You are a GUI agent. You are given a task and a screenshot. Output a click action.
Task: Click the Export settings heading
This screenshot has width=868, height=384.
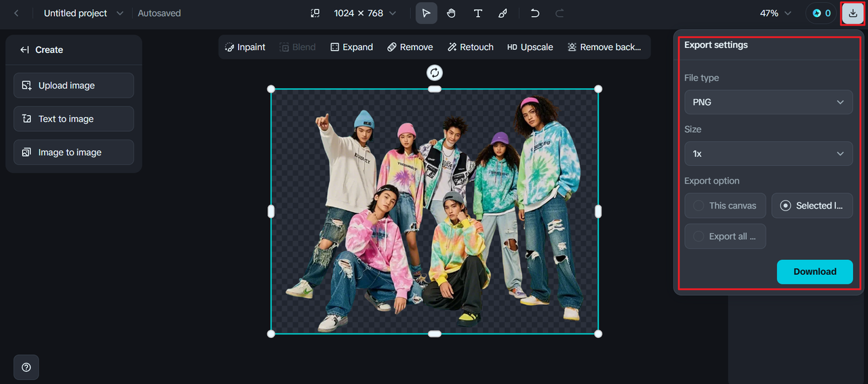coord(716,45)
